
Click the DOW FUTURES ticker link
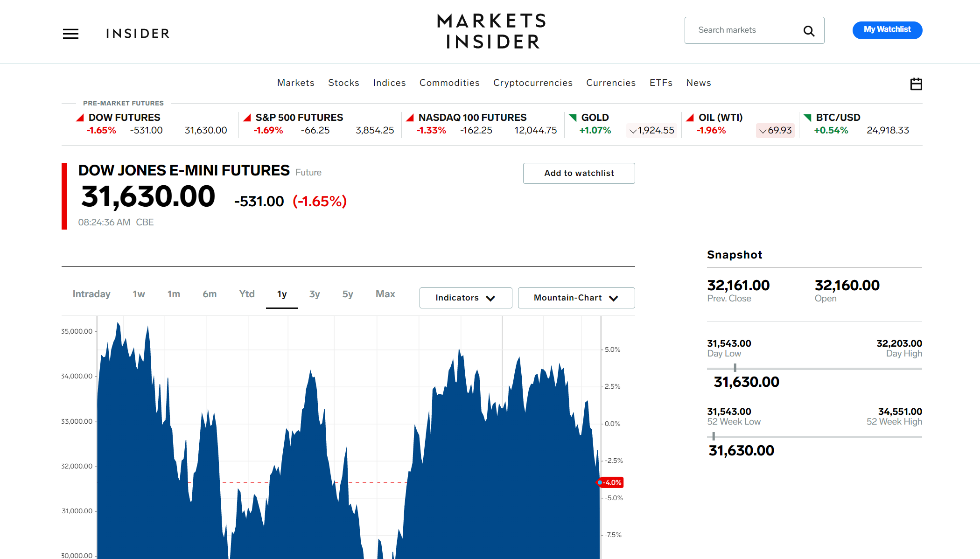click(x=124, y=118)
